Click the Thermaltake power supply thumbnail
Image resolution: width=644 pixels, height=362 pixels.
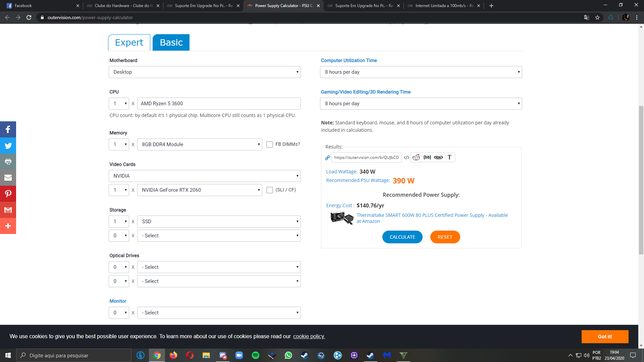click(341, 218)
